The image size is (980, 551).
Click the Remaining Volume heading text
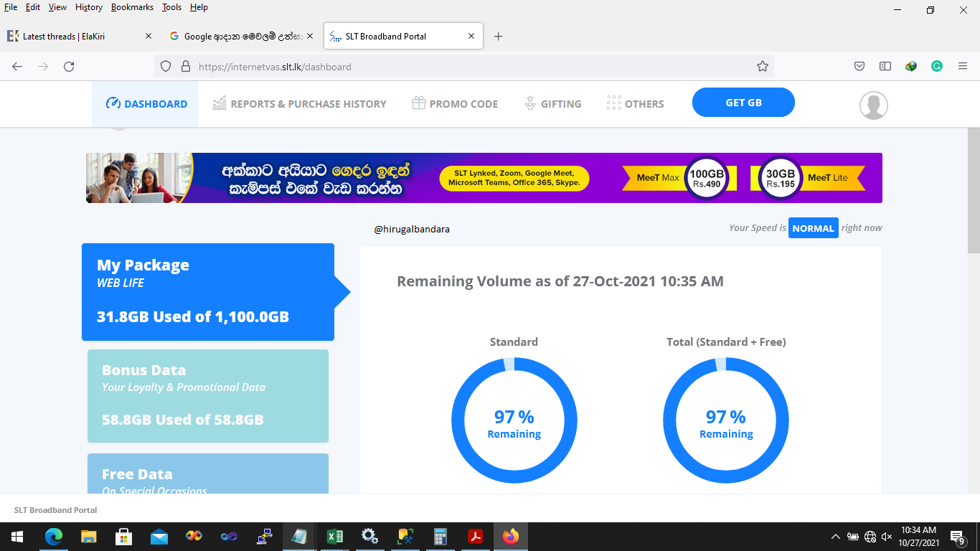pos(560,281)
